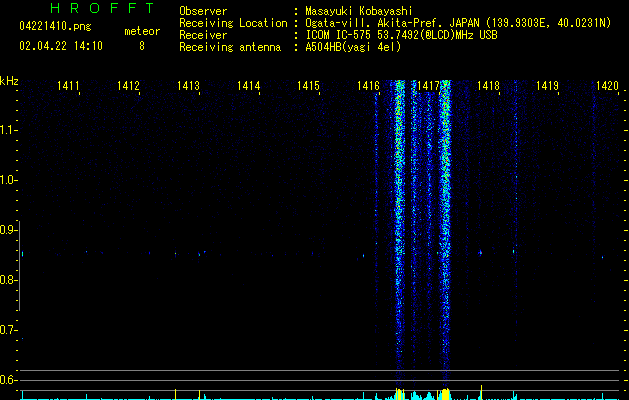Viewport: 629px width, 400px height.
Task: Click the Receiver label
Action: [203, 35]
